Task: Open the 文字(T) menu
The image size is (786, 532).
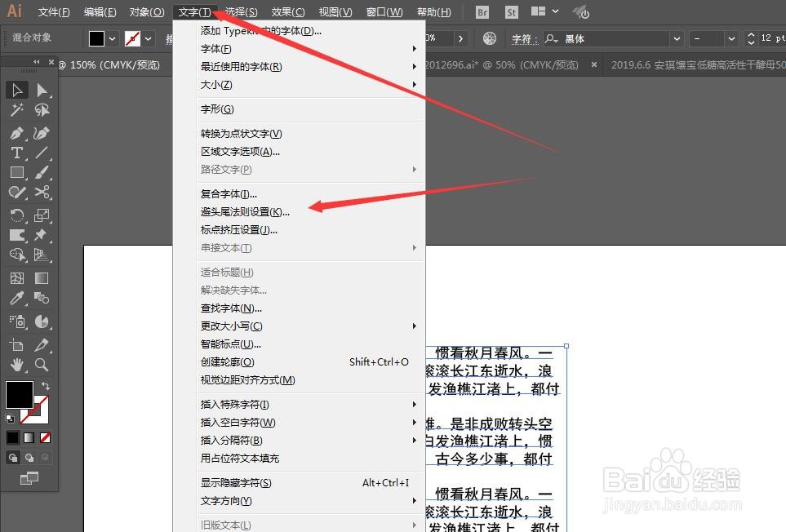Action: (x=195, y=12)
